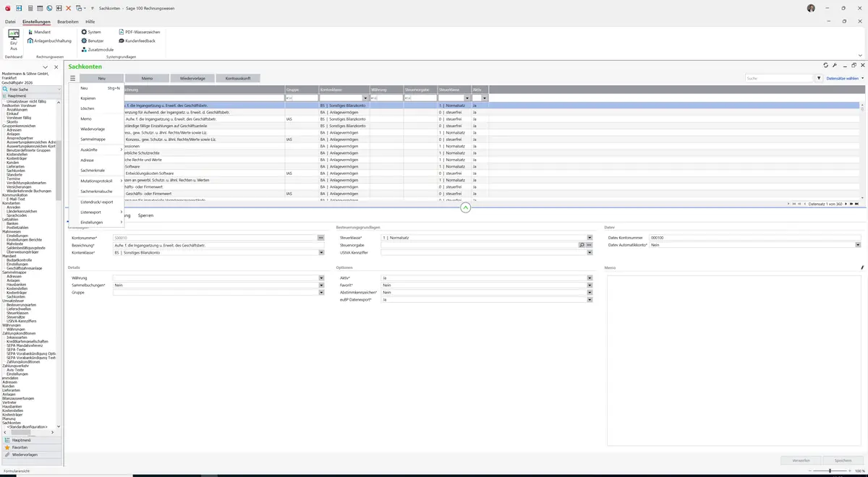868x477 pixels.
Task: Click the Memo toolbar button
Action: coord(147,78)
